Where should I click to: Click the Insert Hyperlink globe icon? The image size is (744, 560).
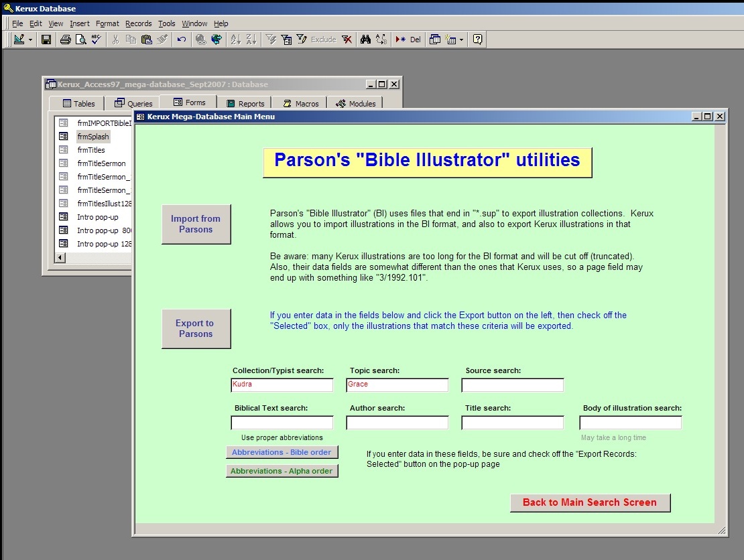coord(200,40)
